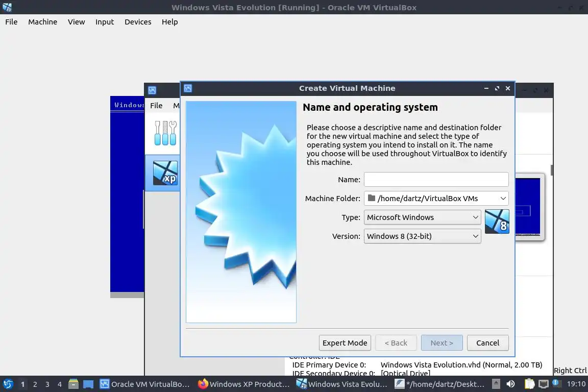The width and height of the screenshot is (588, 392).
Task: Click the Create Virtual Machine dialog title icon
Action: point(188,88)
